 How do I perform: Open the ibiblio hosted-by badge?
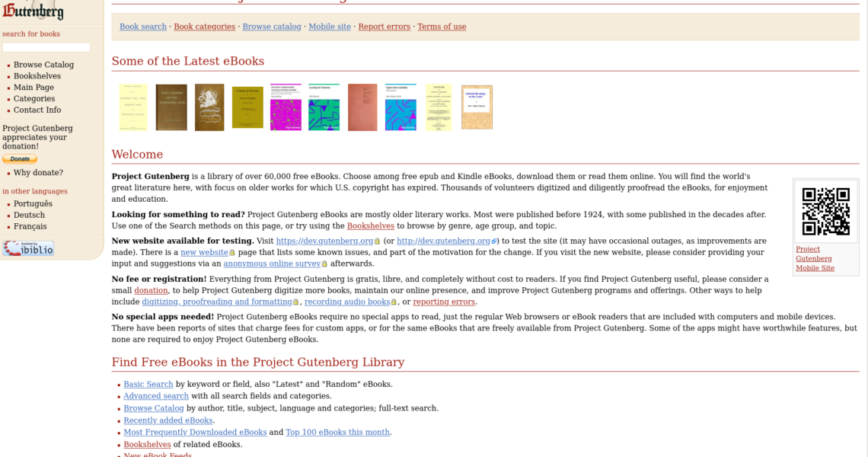pyautogui.click(x=28, y=248)
